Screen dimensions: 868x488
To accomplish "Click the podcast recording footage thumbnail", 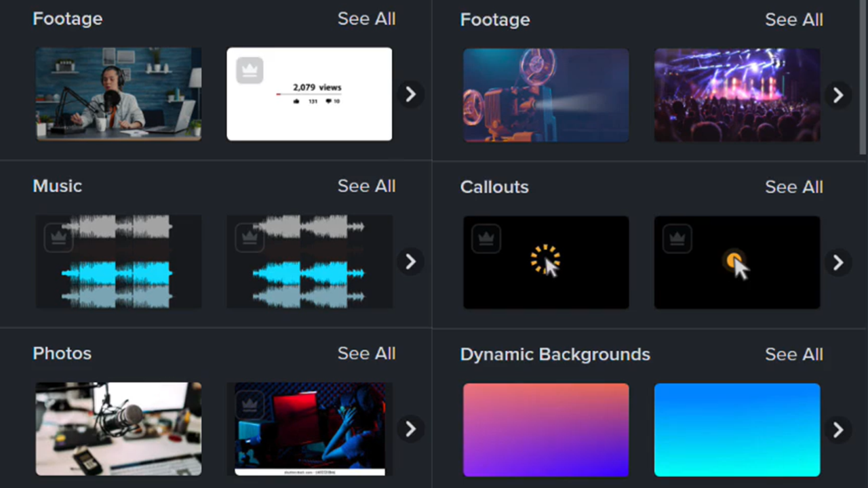I will [118, 94].
